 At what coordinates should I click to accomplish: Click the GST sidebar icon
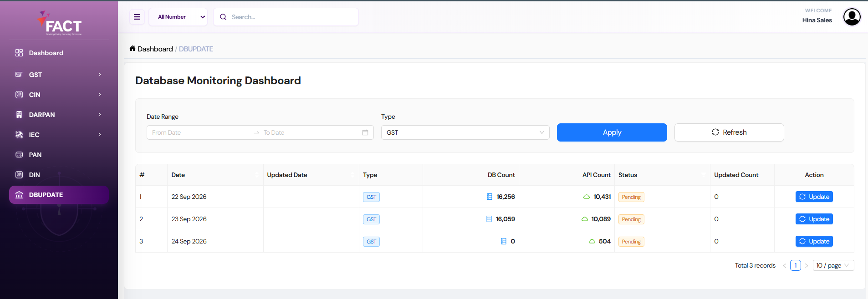pos(19,75)
